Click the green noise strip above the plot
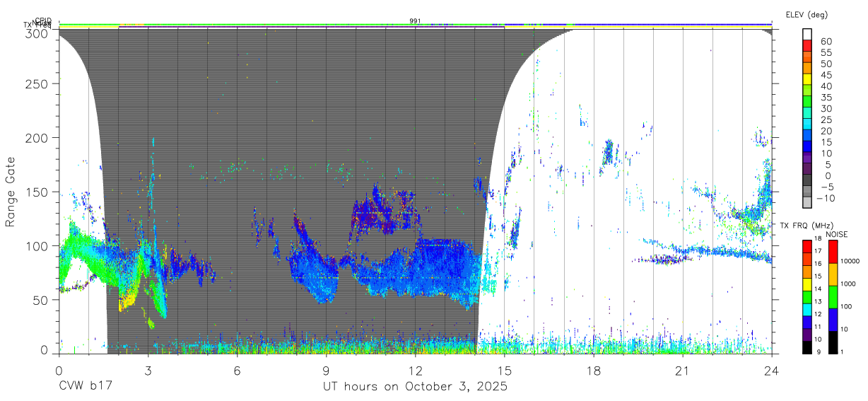Screen dimensions: 868x401 click(415, 25)
